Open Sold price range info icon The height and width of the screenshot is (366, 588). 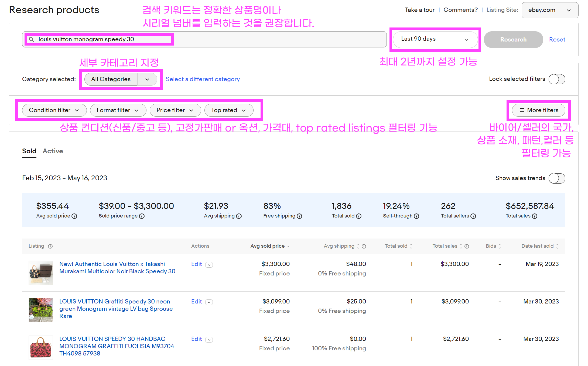(142, 216)
